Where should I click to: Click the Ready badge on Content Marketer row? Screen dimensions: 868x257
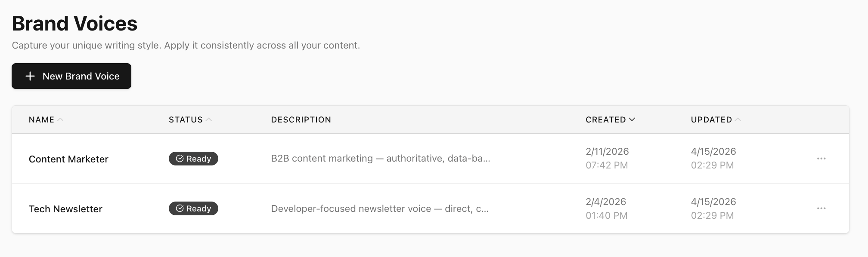click(x=193, y=159)
